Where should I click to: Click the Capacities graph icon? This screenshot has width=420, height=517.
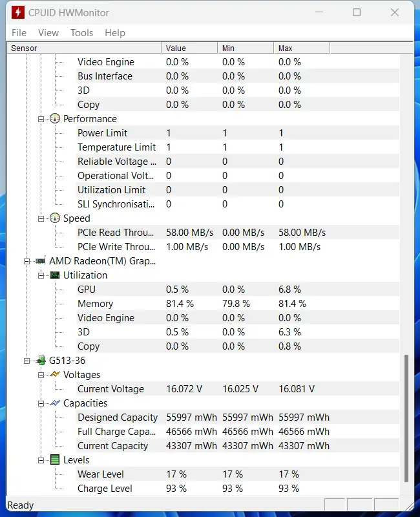[x=55, y=403]
